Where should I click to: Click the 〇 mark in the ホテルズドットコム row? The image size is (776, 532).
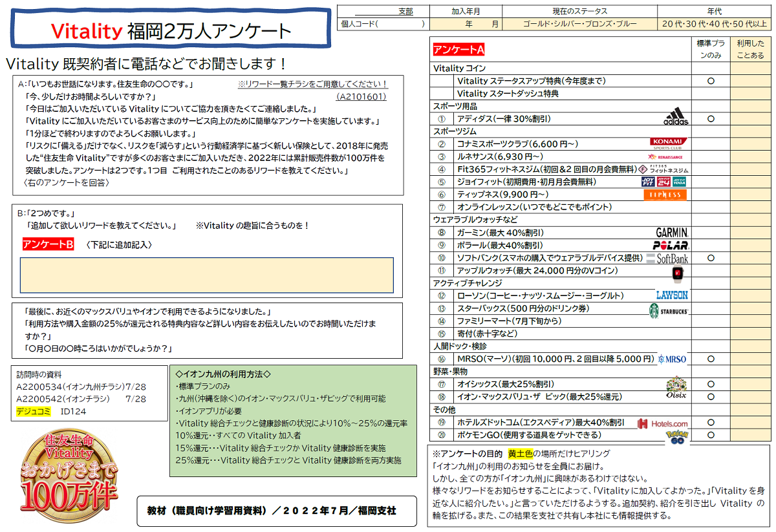(x=711, y=422)
